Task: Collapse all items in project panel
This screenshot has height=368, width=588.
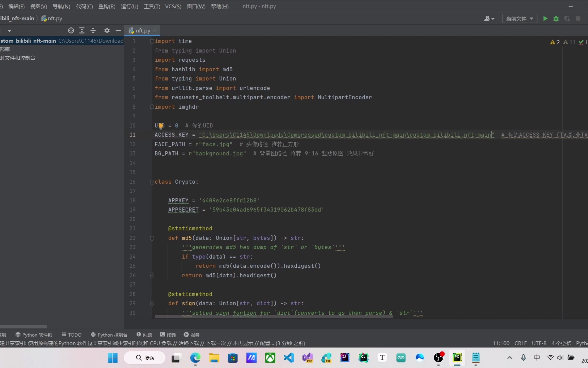Action: tap(93, 30)
